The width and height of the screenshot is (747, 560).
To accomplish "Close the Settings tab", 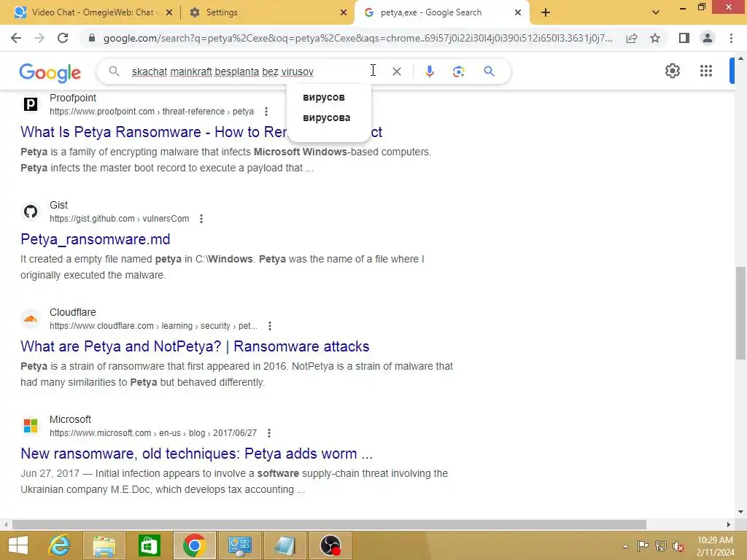I will [344, 12].
